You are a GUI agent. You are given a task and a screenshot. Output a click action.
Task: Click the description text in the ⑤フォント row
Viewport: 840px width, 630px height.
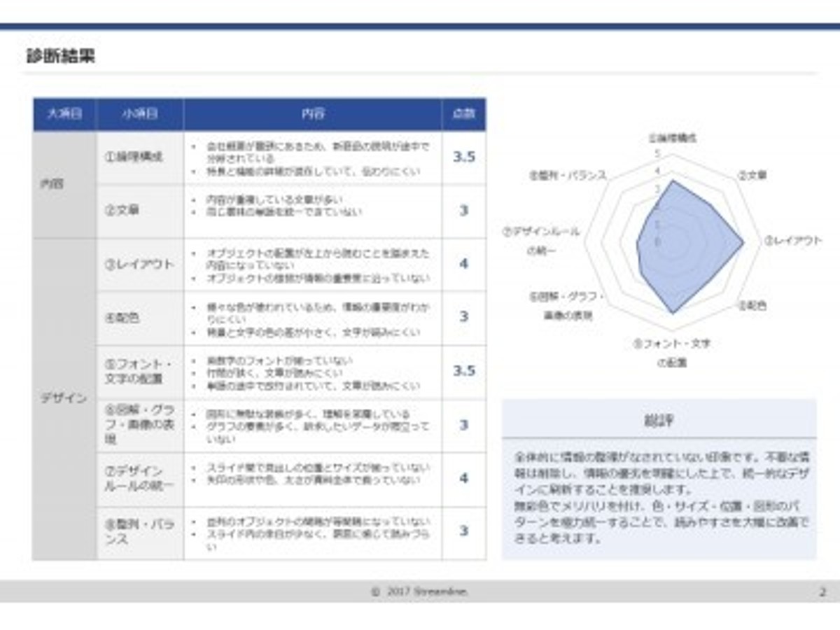point(306,373)
